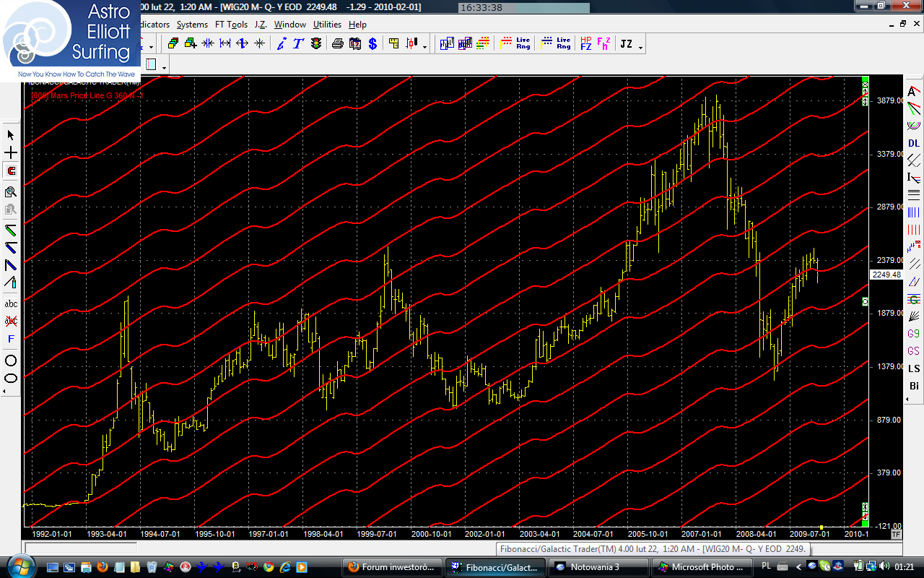924x578 pixels.
Task: Open the J.Z. menu
Action: (261, 25)
